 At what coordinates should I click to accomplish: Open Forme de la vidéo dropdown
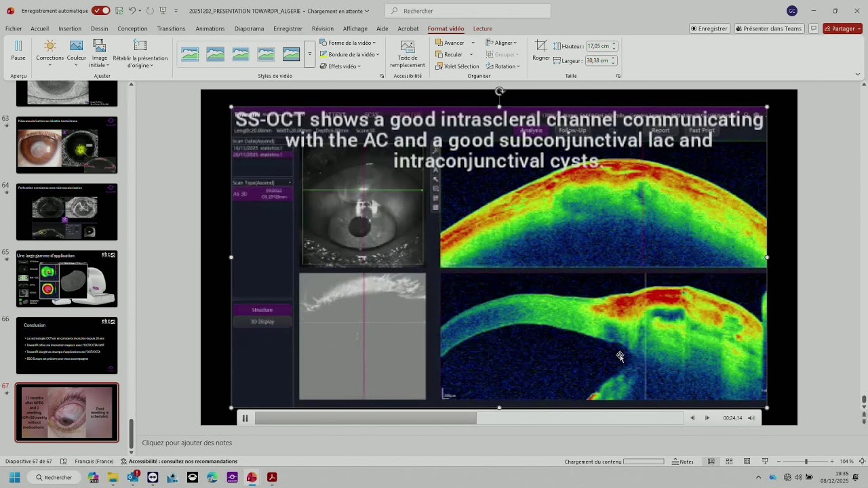[348, 43]
